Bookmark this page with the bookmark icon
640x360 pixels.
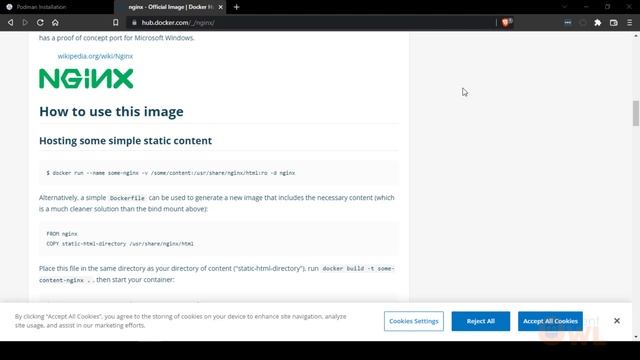[116, 23]
